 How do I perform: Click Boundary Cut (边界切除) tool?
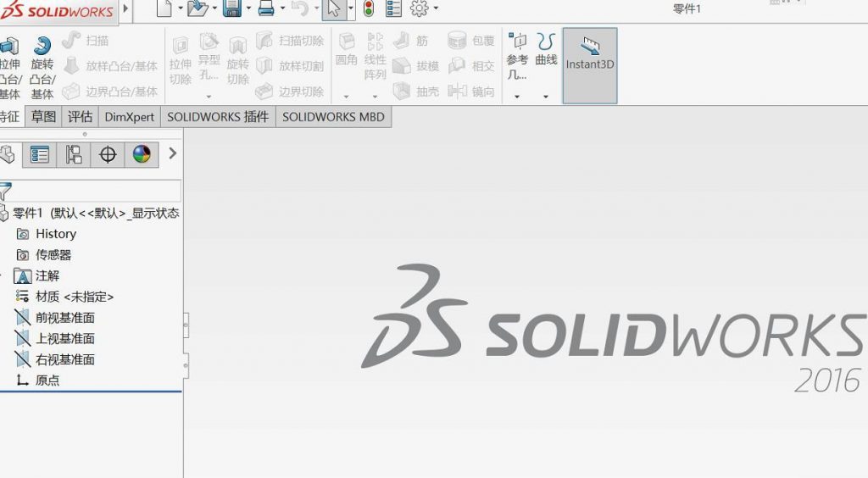point(290,92)
